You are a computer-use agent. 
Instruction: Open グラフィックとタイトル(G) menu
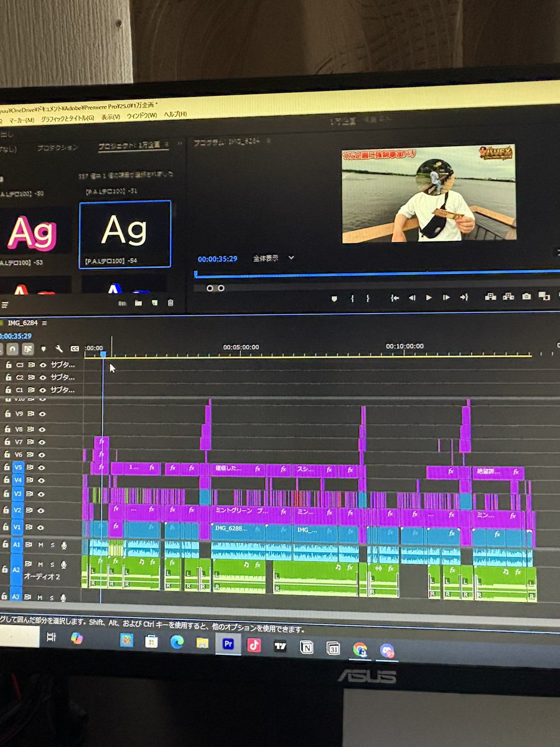[67, 118]
